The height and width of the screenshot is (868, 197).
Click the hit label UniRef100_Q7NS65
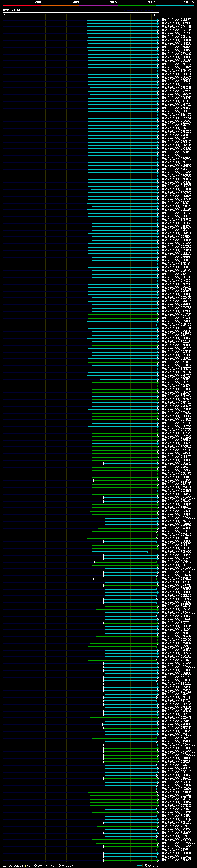point(177,501)
